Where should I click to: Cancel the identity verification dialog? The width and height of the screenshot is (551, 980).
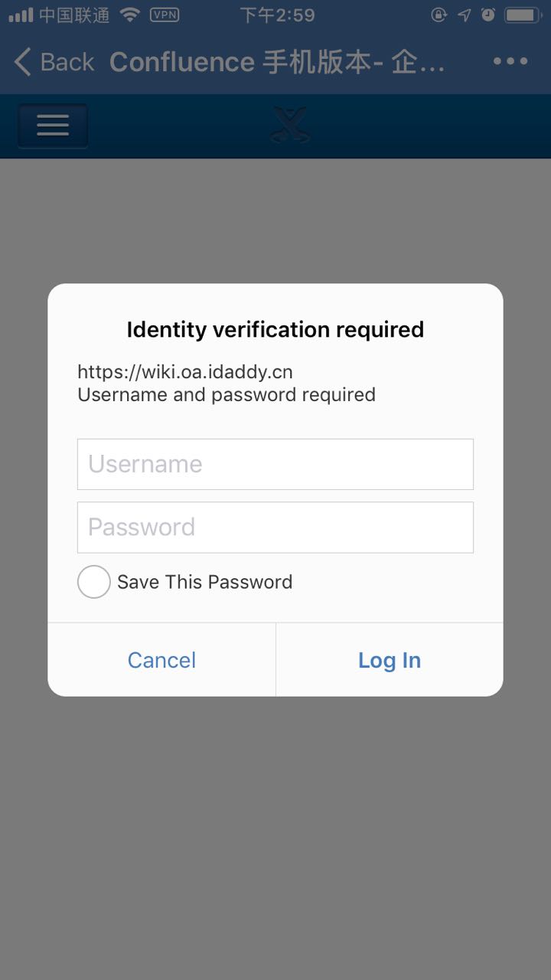click(x=161, y=660)
